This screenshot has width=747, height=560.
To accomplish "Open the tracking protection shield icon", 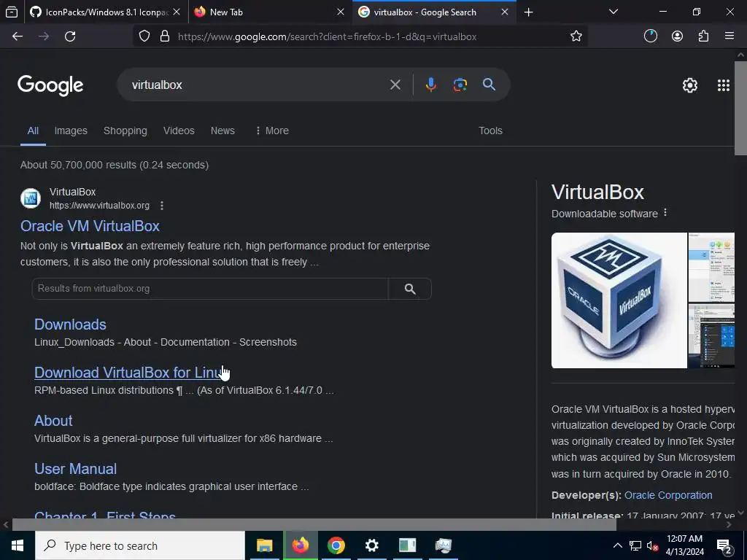I will click(x=144, y=36).
